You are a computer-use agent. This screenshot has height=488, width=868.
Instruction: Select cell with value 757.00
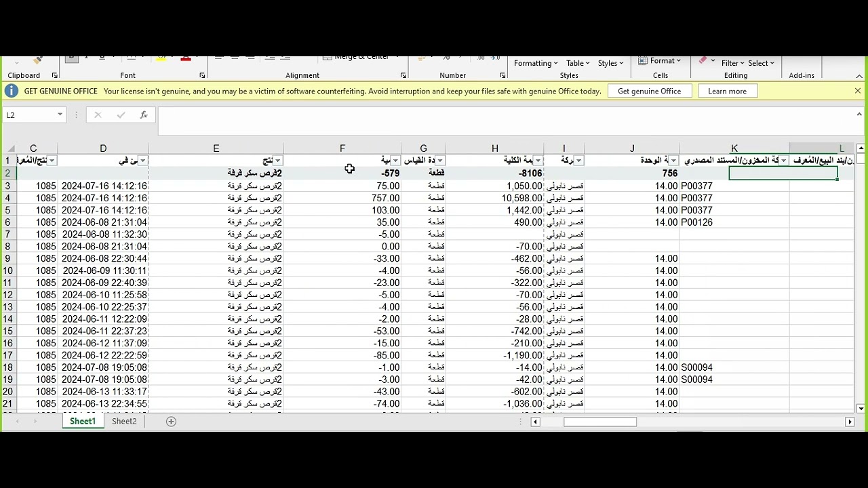342,198
